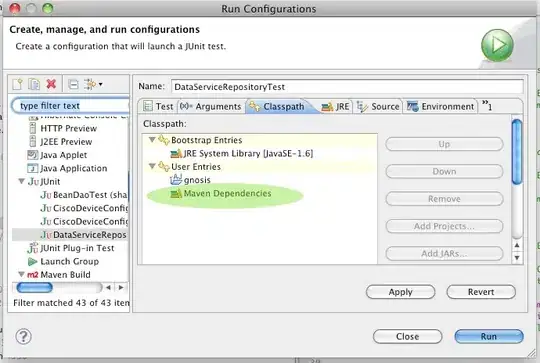The height and width of the screenshot is (363, 540).
Task: Click the New launch configuration icon
Action: click(17, 84)
